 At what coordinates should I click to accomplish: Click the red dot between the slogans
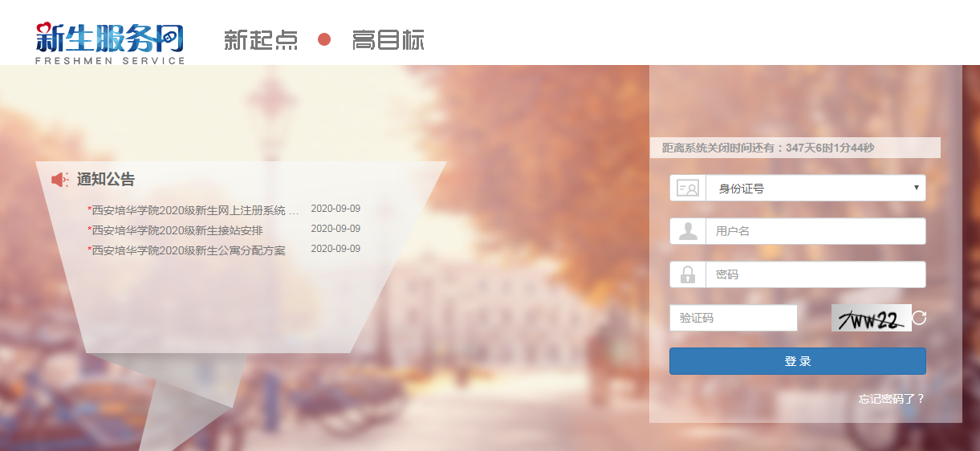click(324, 39)
